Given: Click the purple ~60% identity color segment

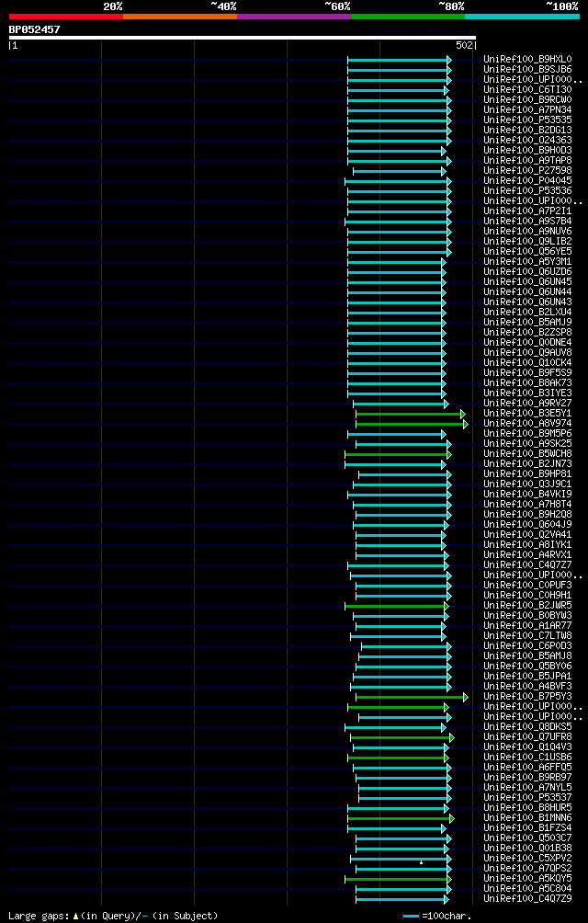Looking at the screenshot, I should click(294, 17).
